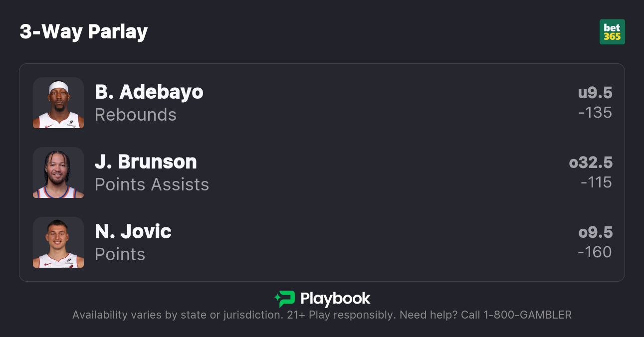Image resolution: width=644 pixels, height=337 pixels.
Task: Click the u9.5 Adebayo line
Action: [595, 93]
